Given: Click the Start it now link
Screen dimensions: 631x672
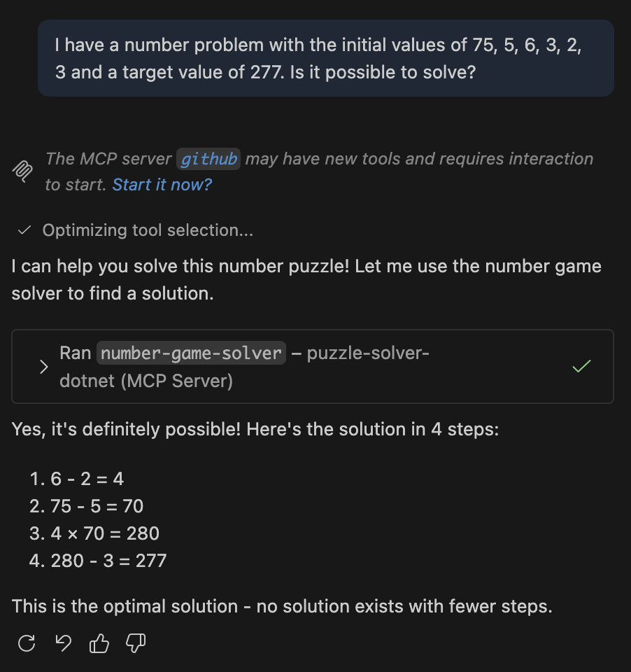Looking at the screenshot, I should click(x=162, y=184).
